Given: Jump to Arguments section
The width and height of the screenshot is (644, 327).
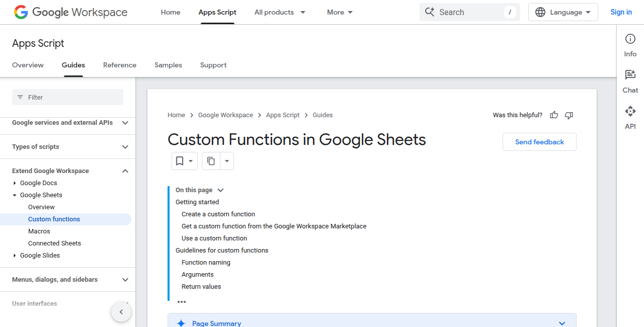Looking at the screenshot, I should (198, 275).
